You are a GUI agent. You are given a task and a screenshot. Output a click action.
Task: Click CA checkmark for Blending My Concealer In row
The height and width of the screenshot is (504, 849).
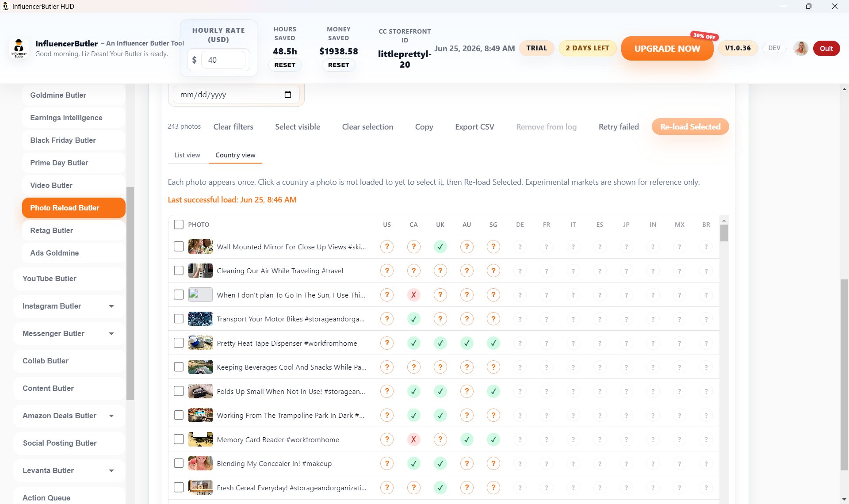[x=413, y=463]
